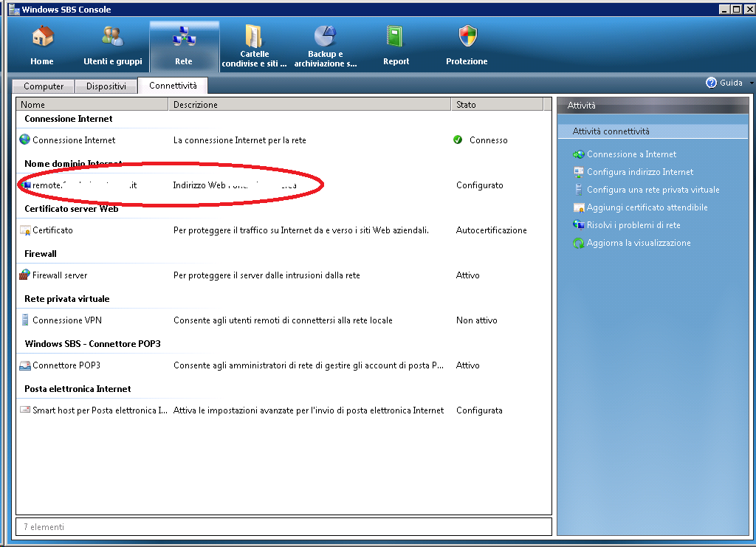This screenshot has height=547, width=756.
Task: Click the Configurata smart host status
Action: (x=479, y=410)
